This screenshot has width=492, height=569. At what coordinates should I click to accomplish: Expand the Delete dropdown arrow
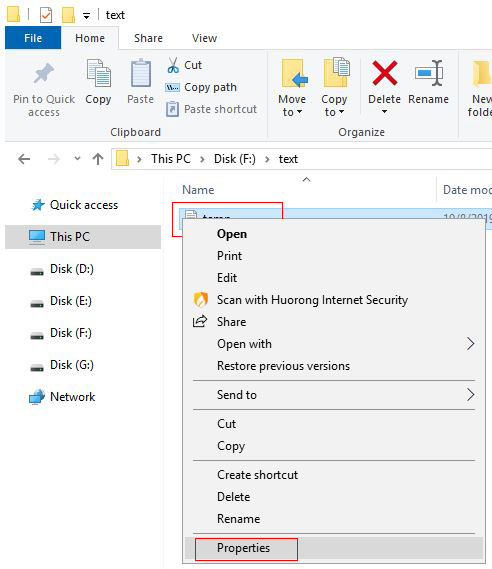384,112
